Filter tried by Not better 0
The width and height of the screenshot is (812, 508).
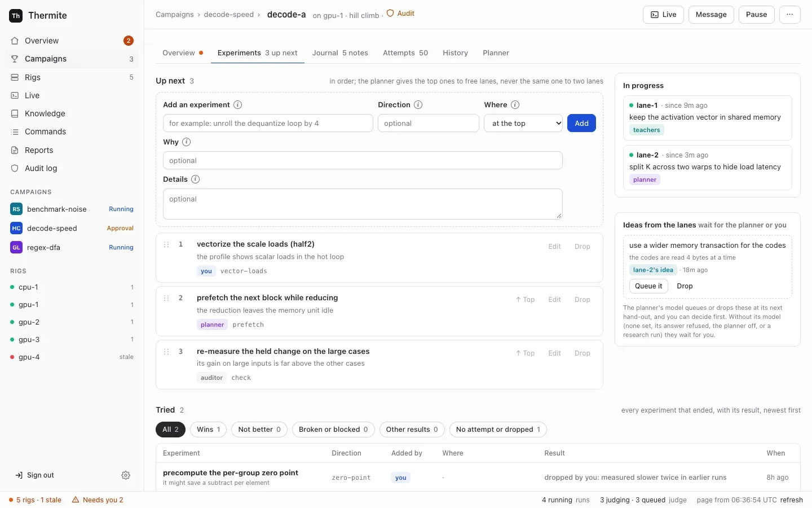[259, 430]
